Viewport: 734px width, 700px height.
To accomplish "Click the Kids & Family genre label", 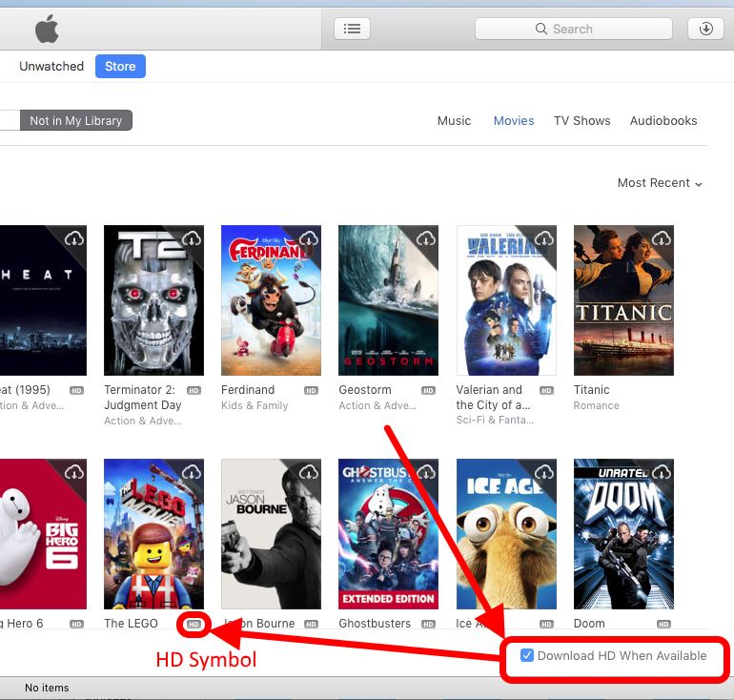I will tap(255, 405).
